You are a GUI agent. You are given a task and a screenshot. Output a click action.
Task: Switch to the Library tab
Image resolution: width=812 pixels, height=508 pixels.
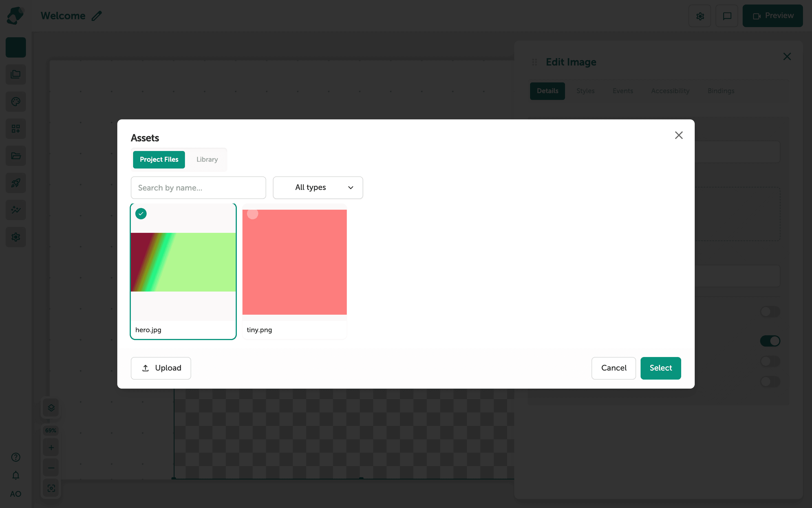coord(207,159)
